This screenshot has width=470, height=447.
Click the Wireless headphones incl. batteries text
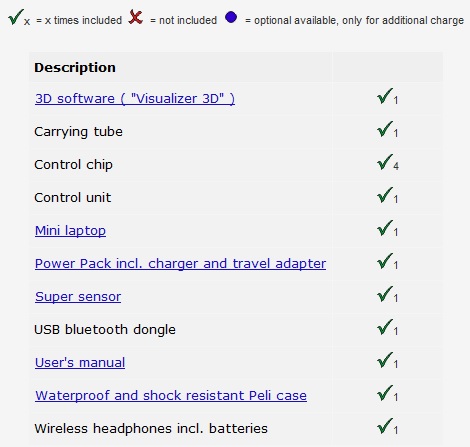point(151,429)
